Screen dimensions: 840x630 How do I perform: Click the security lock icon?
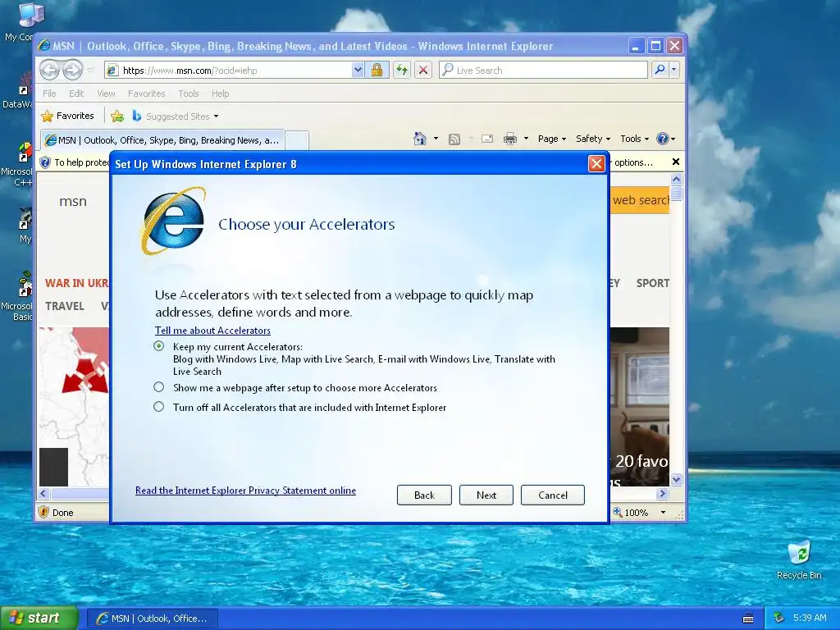[x=377, y=71]
